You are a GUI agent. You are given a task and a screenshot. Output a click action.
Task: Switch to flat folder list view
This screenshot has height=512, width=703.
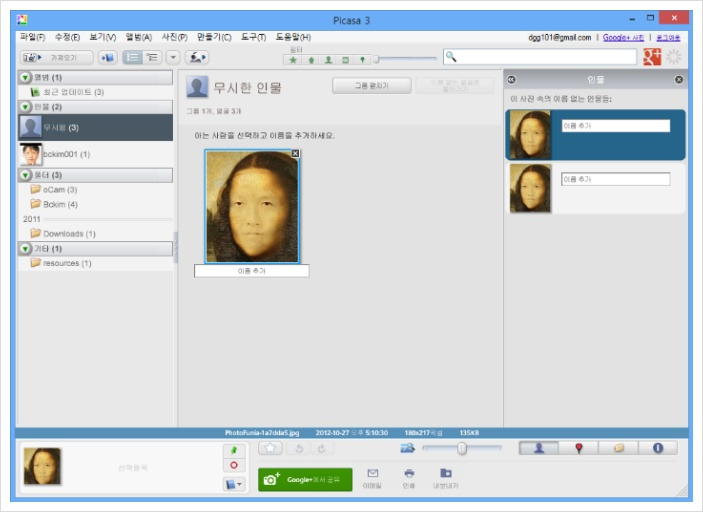(133, 57)
